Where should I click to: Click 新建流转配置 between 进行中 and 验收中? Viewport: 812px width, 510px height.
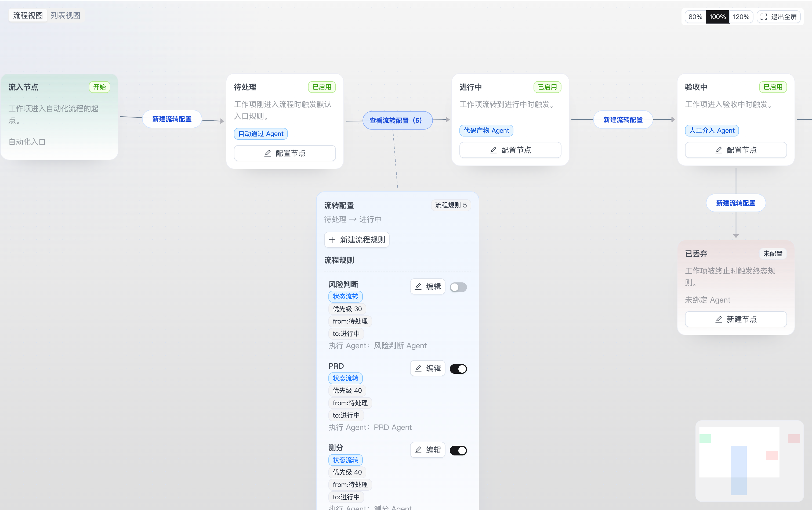623,120
